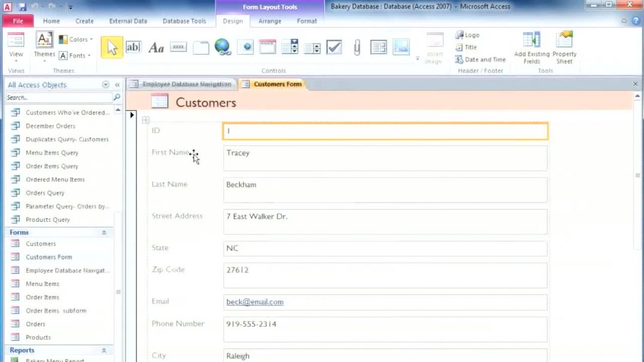The image size is (644, 362).
Task: Open the Order Items subform entry
Action: pos(56,310)
